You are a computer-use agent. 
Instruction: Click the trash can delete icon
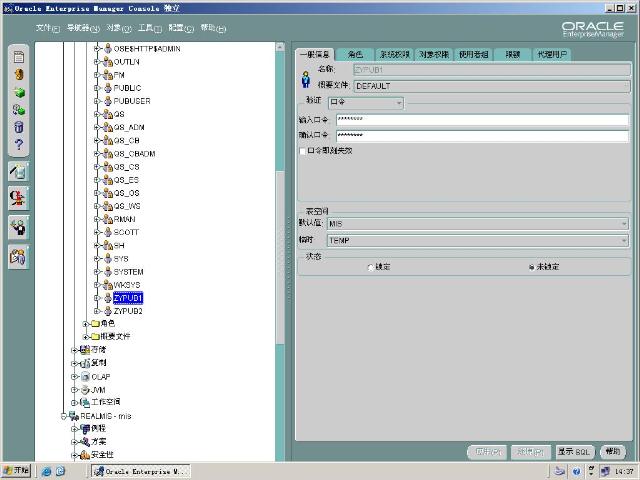tap(18, 128)
